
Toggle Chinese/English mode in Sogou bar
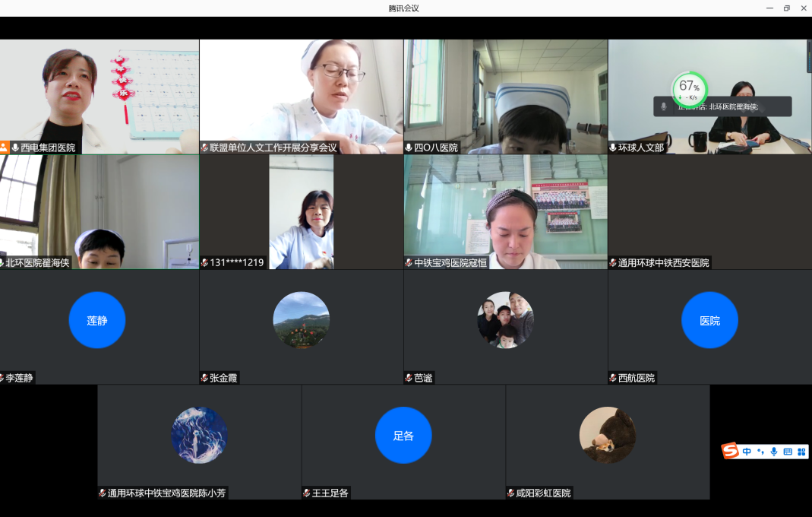pyautogui.click(x=747, y=452)
